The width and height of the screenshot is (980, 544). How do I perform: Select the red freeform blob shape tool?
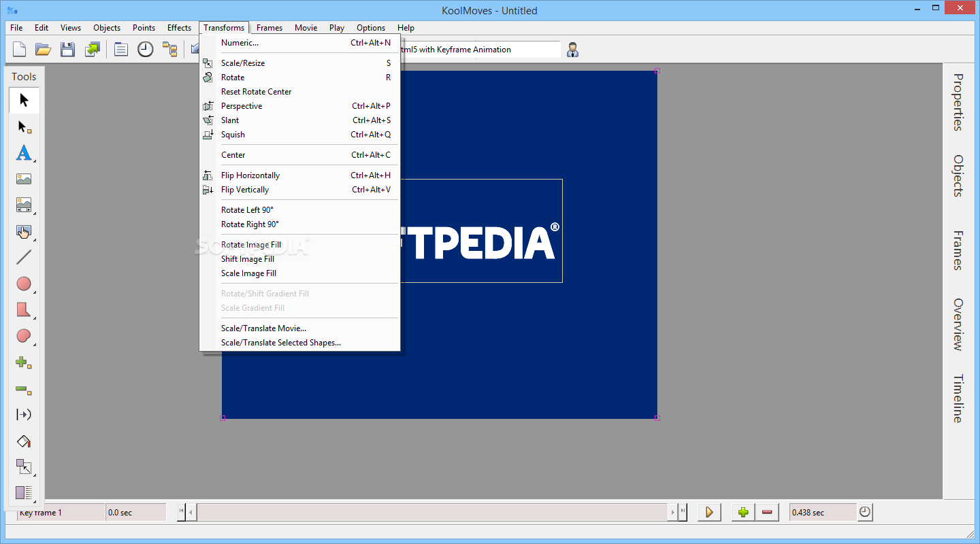point(24,336)
